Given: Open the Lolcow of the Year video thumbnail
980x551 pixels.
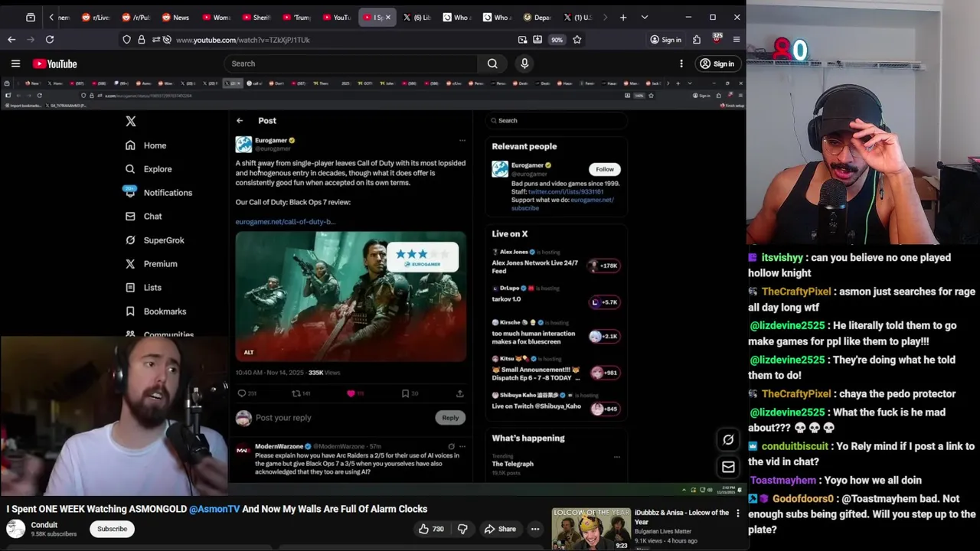Looking at the screenshot, I should [x=591, y=529].
